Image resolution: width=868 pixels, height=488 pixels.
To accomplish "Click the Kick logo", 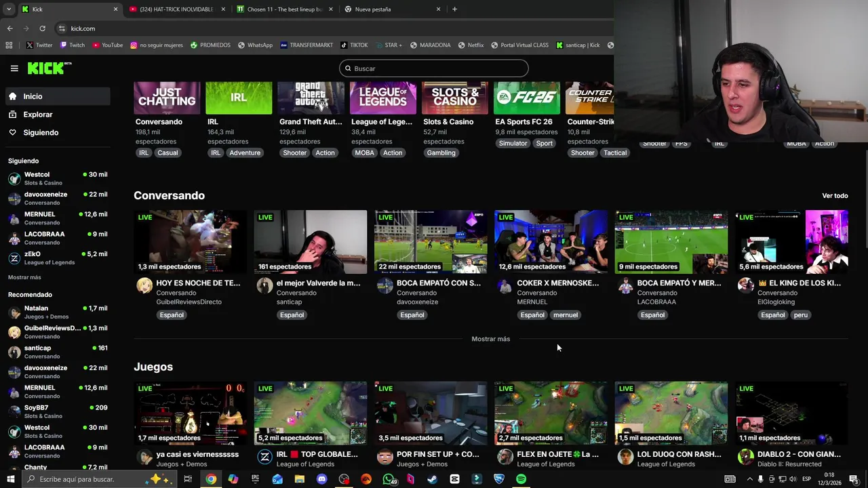I will 49,68.
